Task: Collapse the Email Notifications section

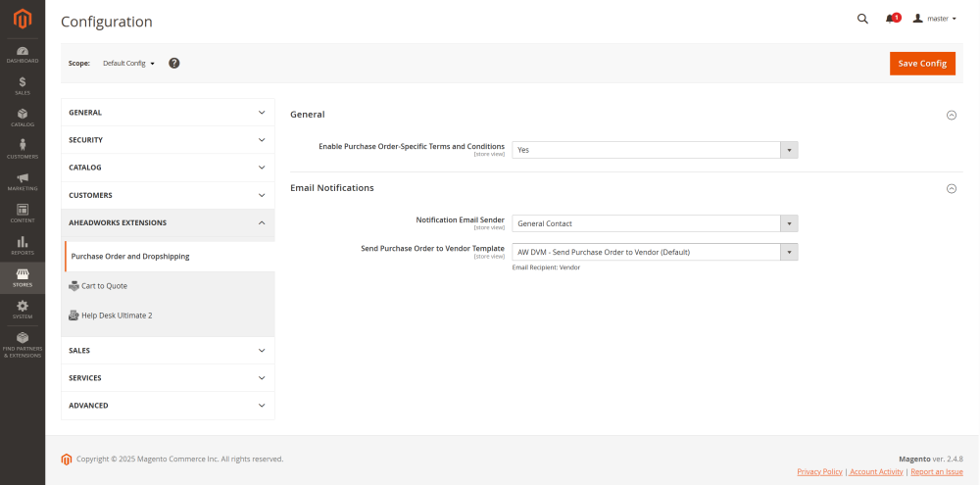Action: (952, 188)
